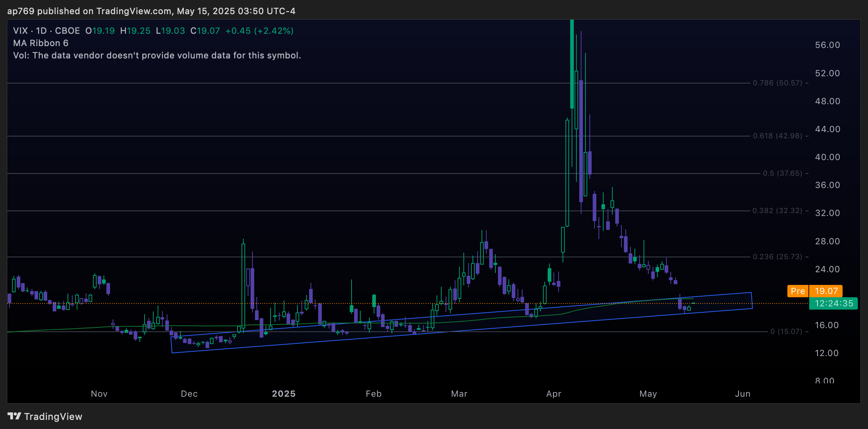The width and height of the screenshot is (868, 429).
Task: Click the Mar label on time axis
Action: pos(459,394)
